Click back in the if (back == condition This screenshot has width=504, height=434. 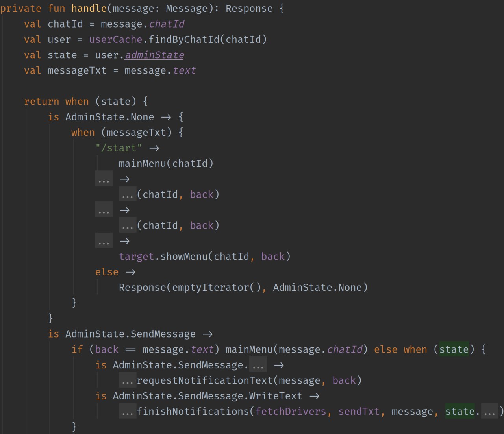107,349
